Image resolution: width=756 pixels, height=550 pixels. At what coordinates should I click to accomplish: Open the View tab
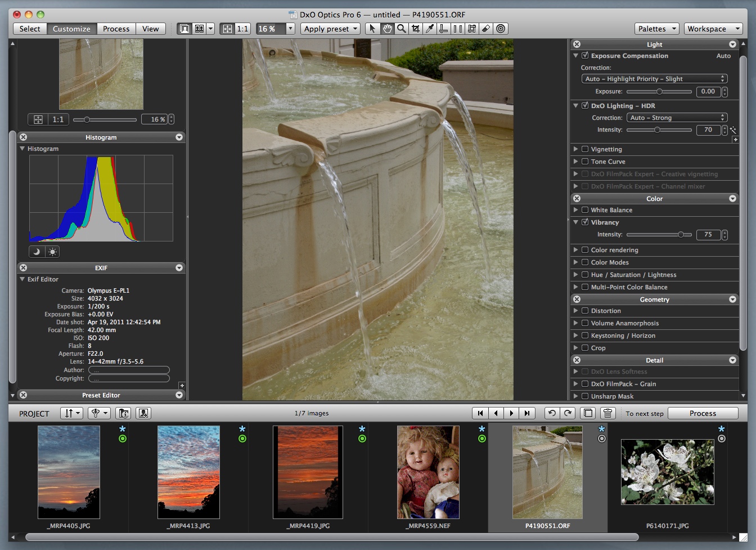pos(150,29)
